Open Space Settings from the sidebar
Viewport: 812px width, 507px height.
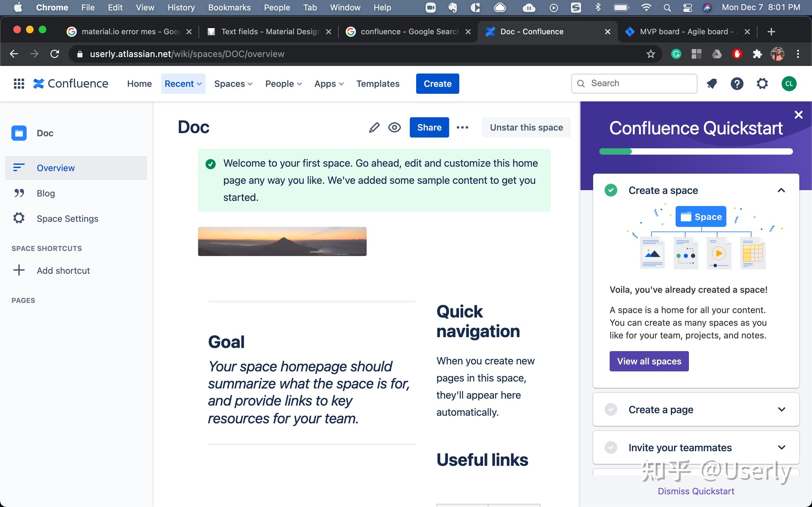(x=67, y=218)
